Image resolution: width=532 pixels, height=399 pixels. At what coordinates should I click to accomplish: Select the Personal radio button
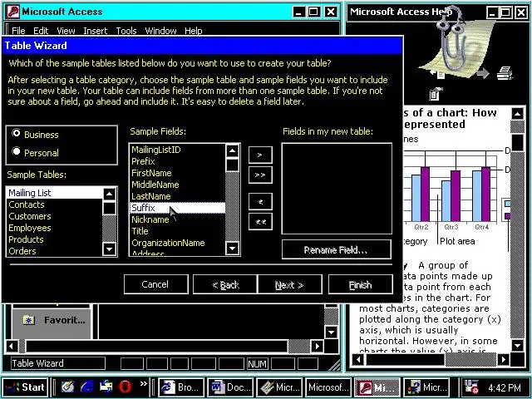click(x=17, y=151)
